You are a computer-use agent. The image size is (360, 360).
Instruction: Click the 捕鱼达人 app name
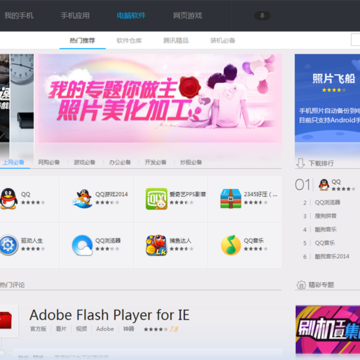(180, 241)
